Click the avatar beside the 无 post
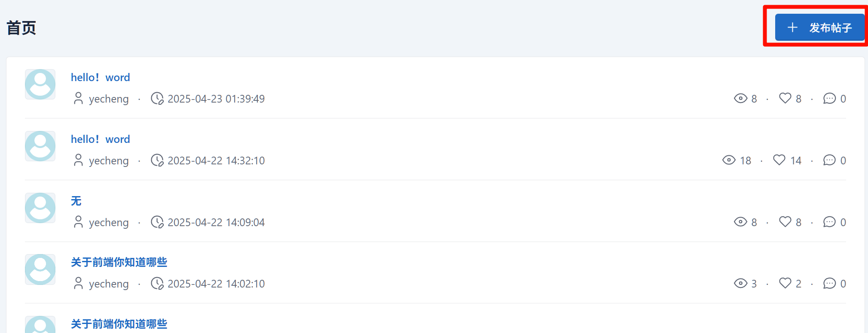 tap(40, 208)
